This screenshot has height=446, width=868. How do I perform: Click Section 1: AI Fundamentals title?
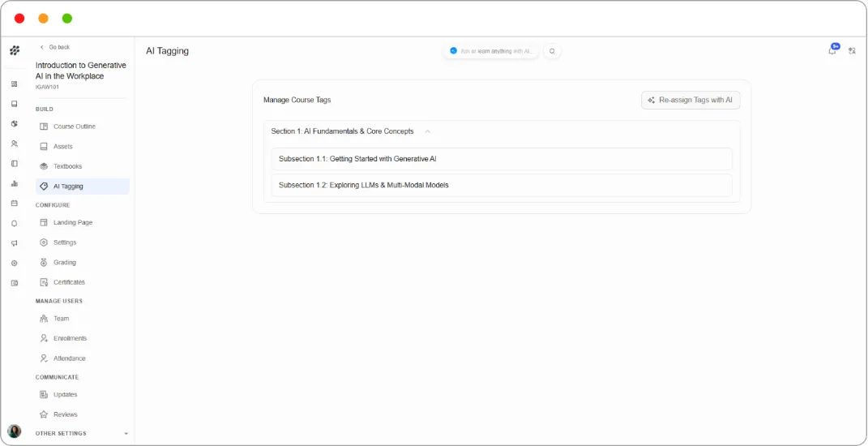coord(342,131)
